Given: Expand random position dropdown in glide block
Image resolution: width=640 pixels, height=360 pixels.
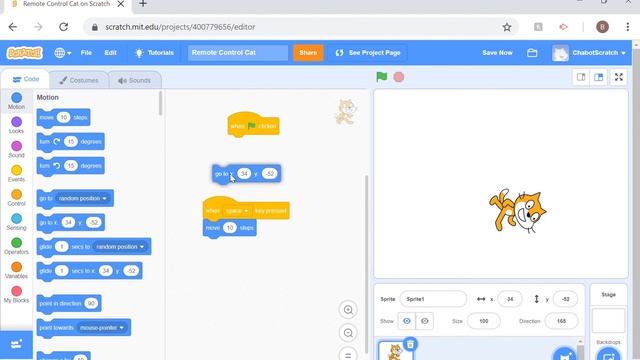Looking at the screenshot, I should (120, 247).
